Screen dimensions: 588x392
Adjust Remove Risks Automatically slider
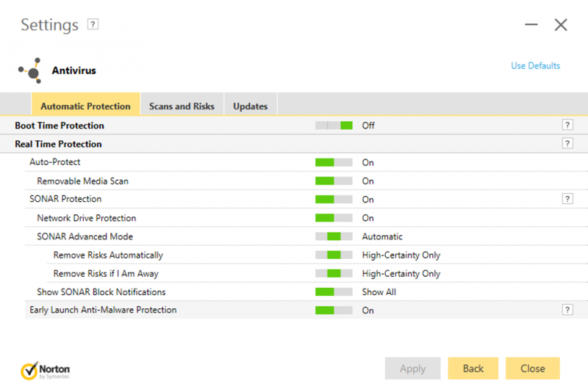(x=334, y=255)
